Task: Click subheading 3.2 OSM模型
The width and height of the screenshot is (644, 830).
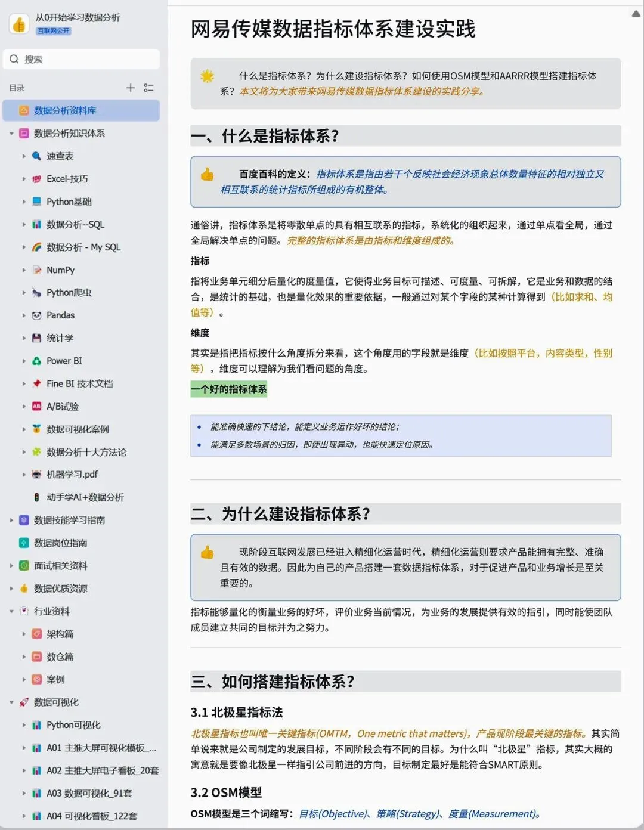Action: (226, 792)
